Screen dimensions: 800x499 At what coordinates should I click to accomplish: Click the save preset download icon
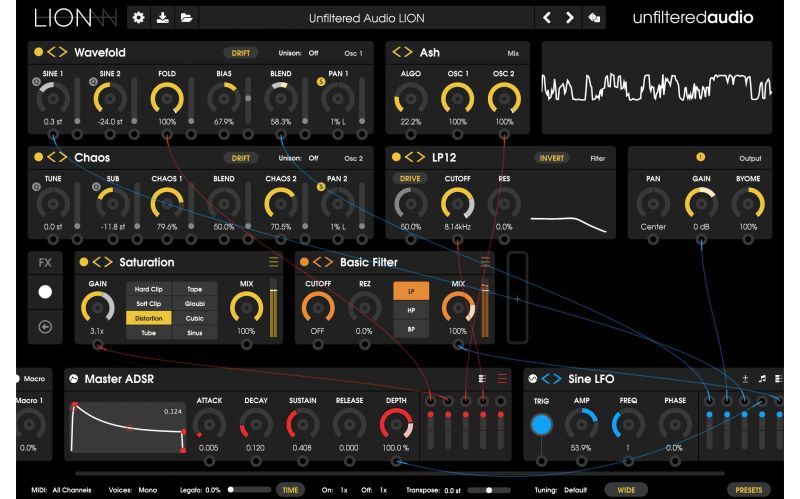coord(163,18)
